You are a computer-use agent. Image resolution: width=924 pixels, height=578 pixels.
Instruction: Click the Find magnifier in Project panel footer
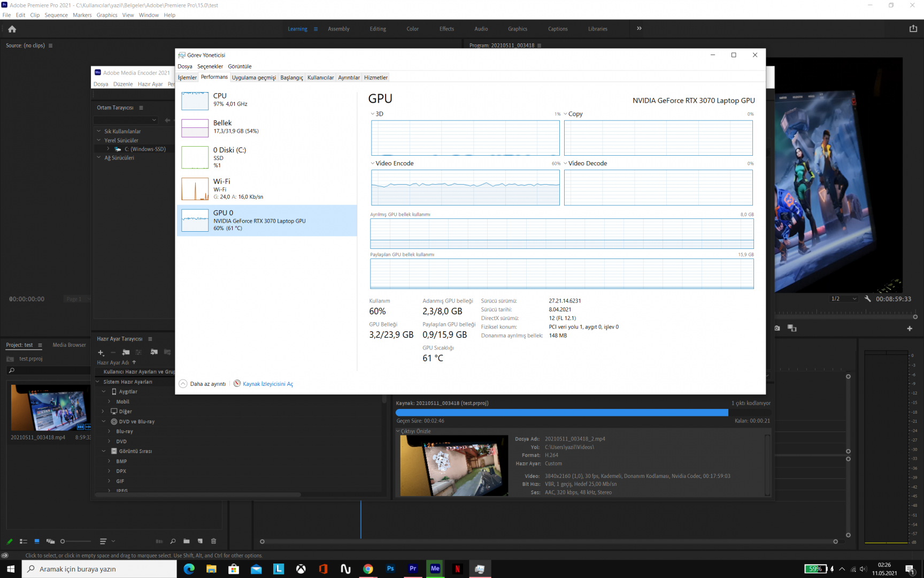point(173,541)
